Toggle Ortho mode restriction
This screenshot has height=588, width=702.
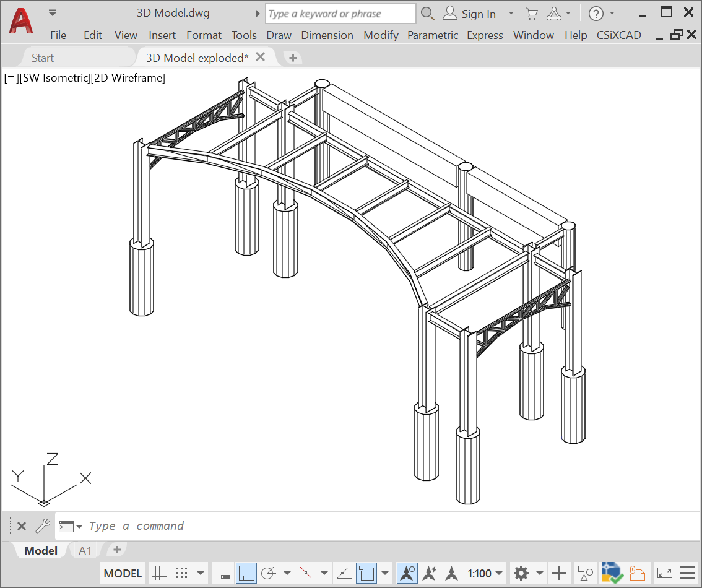(245, 573)
